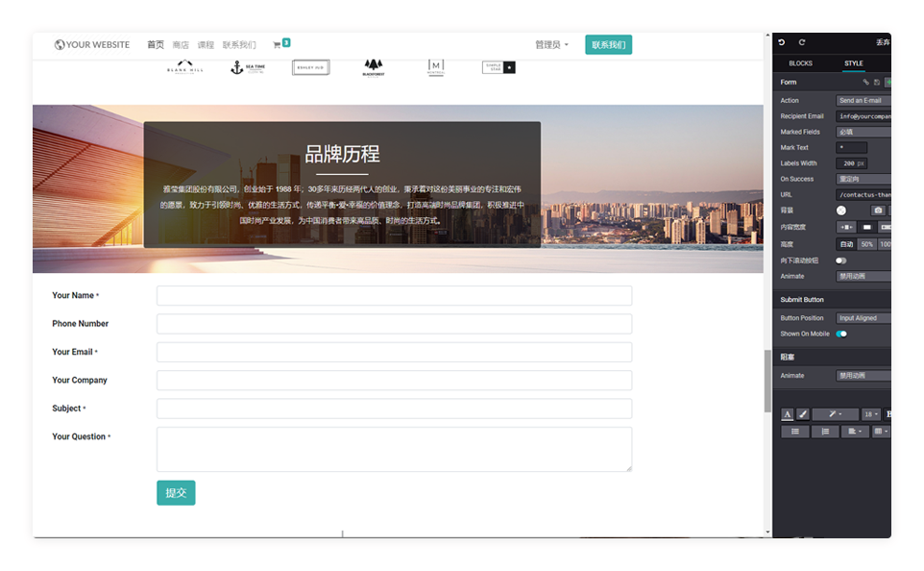The image size is (924, 571).
Task: Switch to the BLOCKS tab
Action: pos(800,63)
